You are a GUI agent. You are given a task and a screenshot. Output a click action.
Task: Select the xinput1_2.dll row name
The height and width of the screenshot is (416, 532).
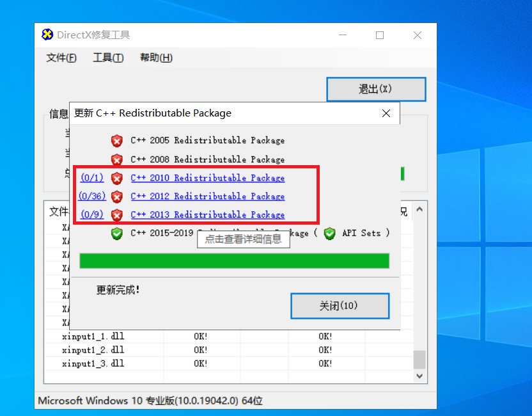[x=93, y=350]
